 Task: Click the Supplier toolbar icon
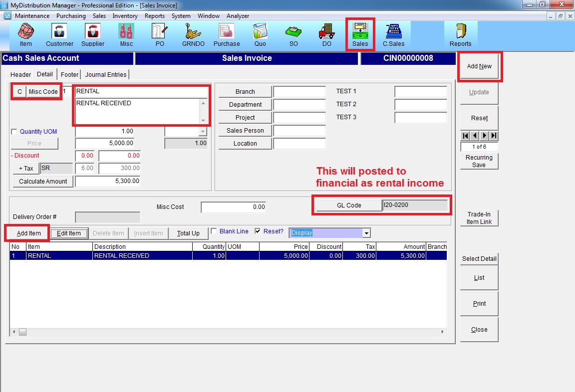click(93, 35)
